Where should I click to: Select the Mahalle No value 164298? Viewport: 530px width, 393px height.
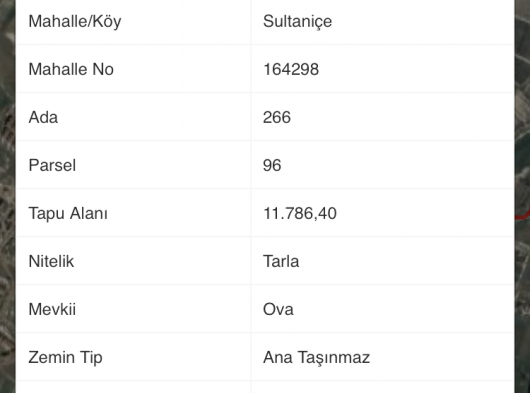pyautogui.click(x=291, y=69)
